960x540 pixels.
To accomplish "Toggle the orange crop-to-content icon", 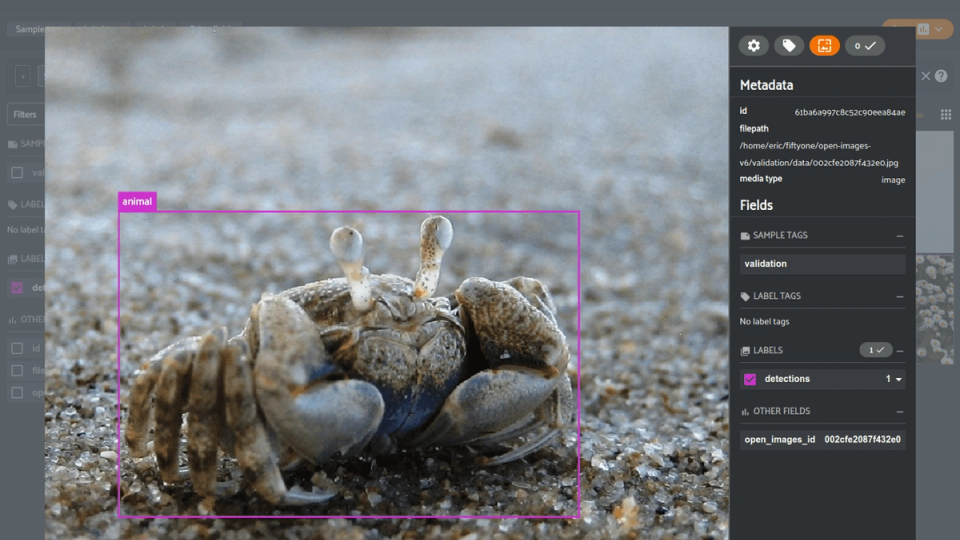I will coord(824,45).
